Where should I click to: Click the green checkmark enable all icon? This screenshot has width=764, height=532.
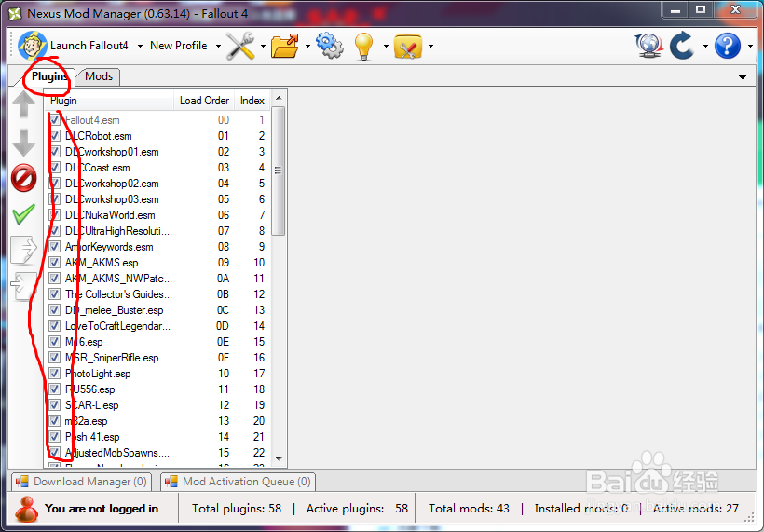[23, 214]
